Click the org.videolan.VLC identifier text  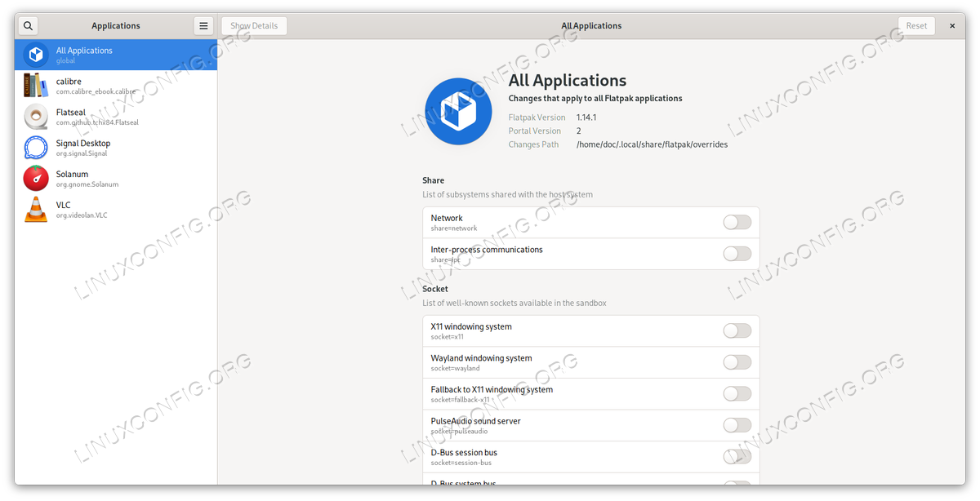(x=82, y=215)
